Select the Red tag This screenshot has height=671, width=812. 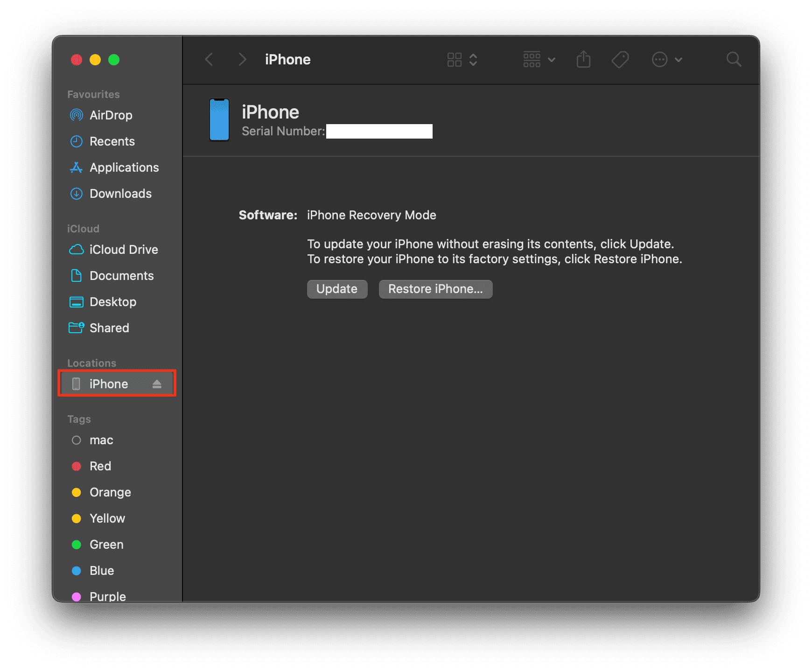tap(117, 466)
